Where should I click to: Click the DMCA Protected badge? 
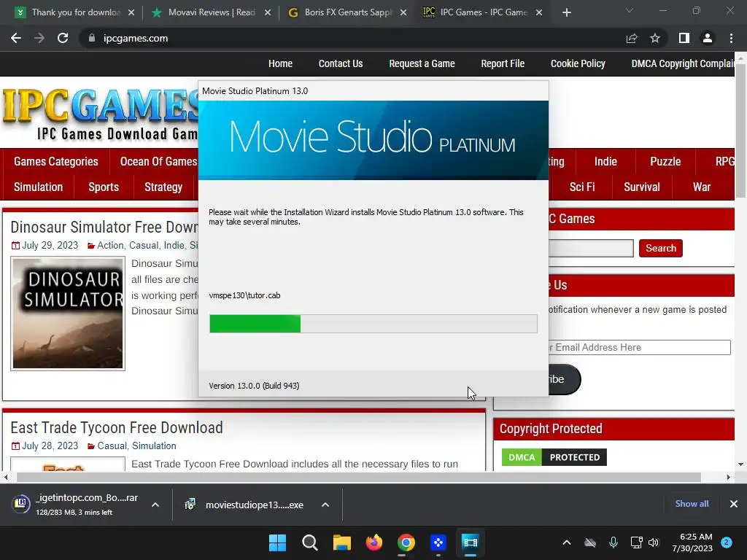(x=554, y=457)
